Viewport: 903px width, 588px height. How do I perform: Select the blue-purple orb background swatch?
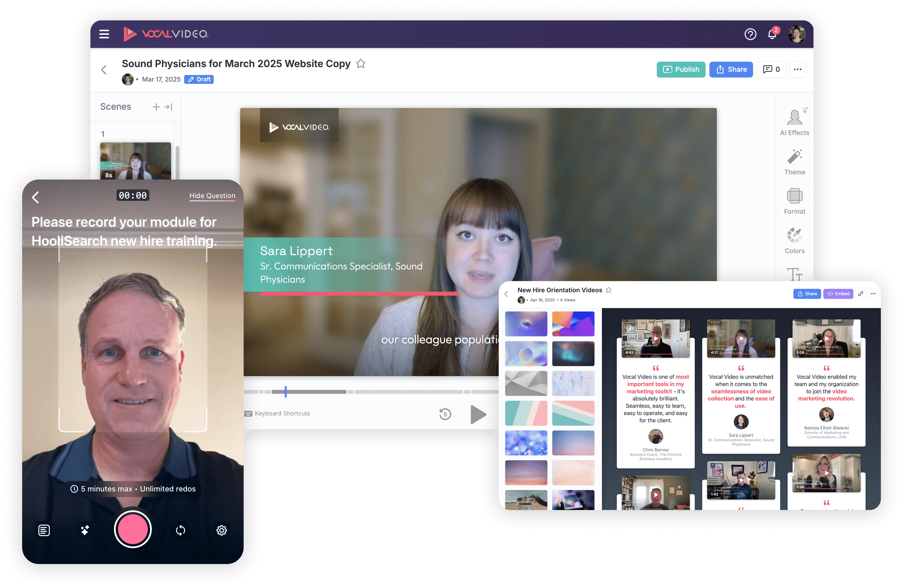tap(526, 324)
